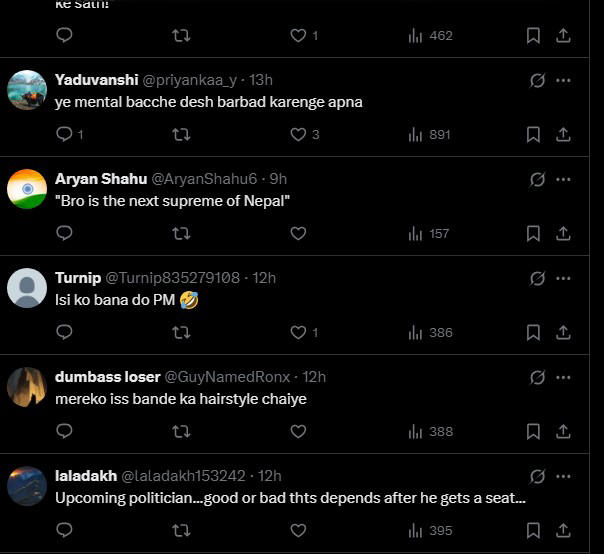604x554 pixels.
Task: View analytics for Aryan Shahu's tweet
Action: tap(430, 233)
